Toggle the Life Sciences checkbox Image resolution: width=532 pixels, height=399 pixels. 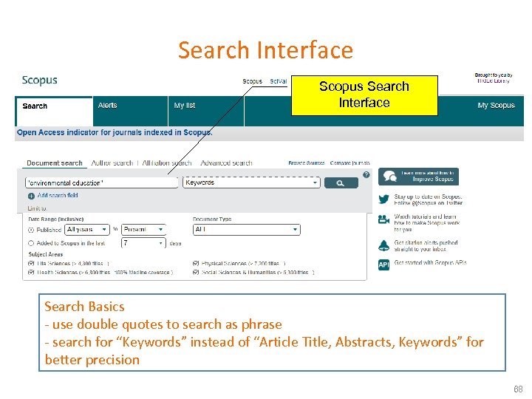coord(31,263)
